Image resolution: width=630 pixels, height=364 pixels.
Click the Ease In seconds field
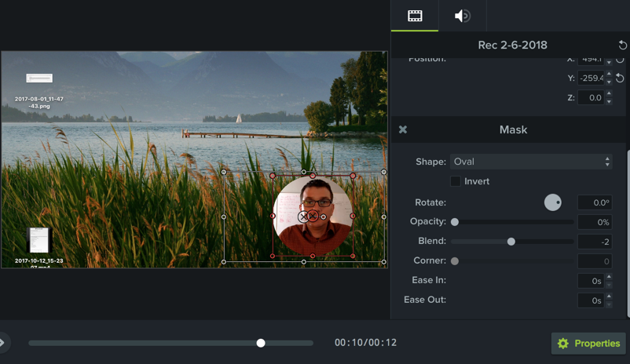pyautogui.click(x=591, y=281)
